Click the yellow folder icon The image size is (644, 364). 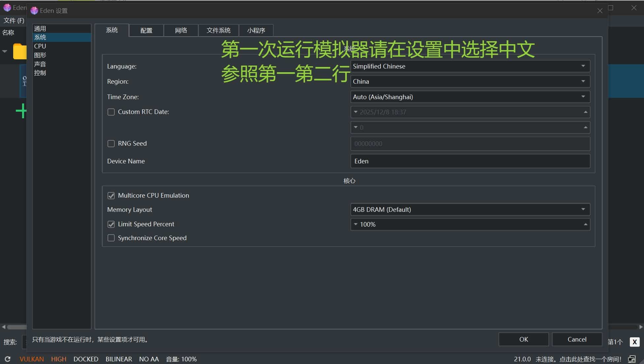19,52
